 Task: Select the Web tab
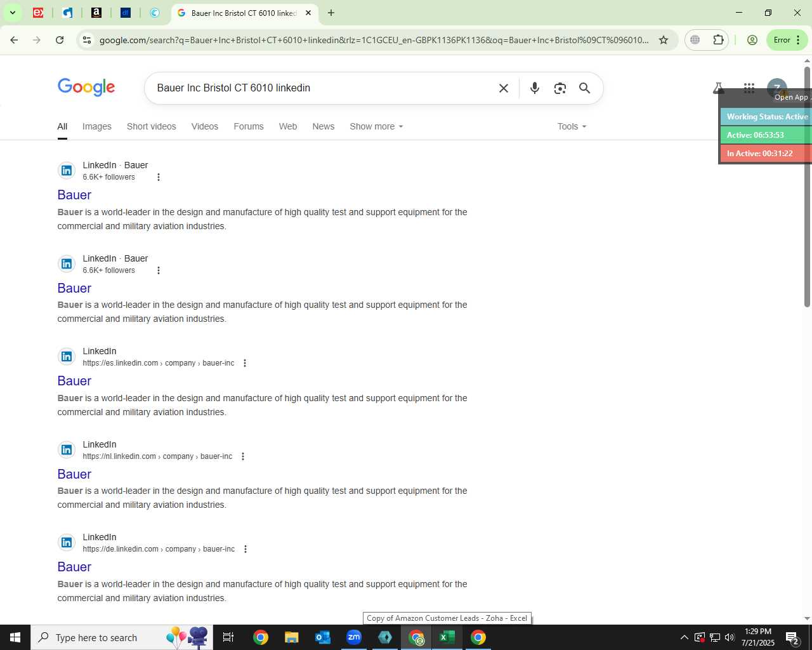coord(288,126)
